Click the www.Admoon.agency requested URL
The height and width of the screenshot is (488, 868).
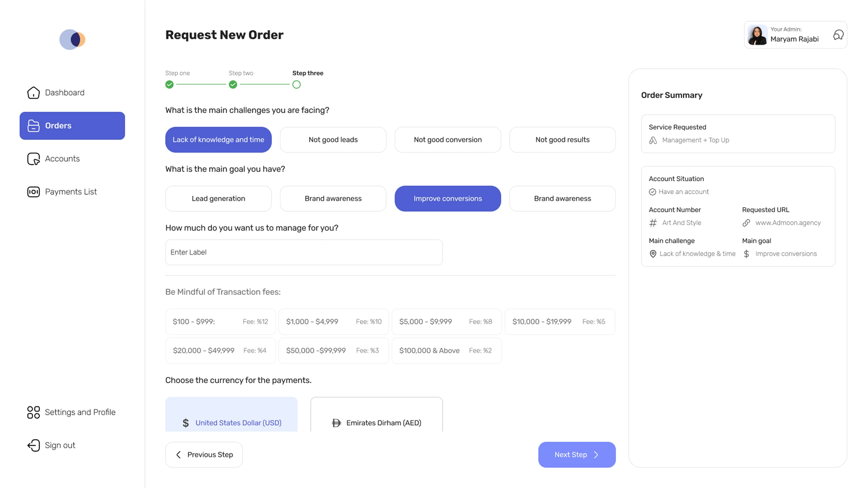(x=788, y=223)
